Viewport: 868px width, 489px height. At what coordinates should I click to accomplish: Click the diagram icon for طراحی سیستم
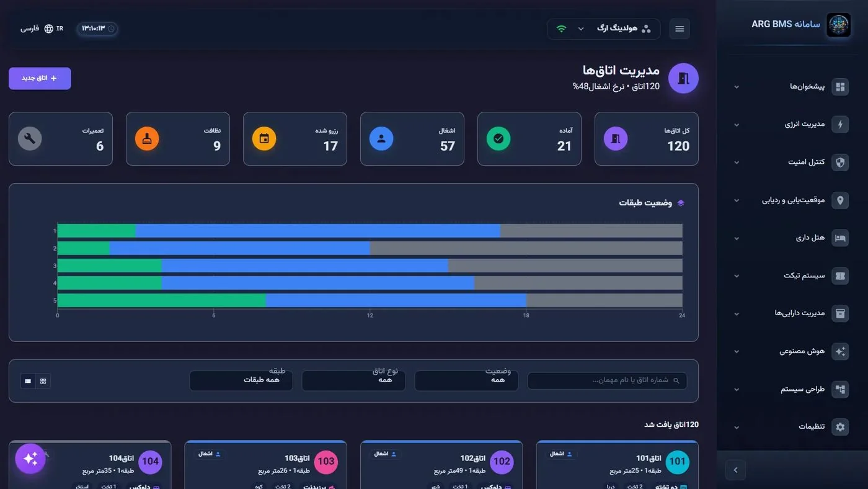841,389
